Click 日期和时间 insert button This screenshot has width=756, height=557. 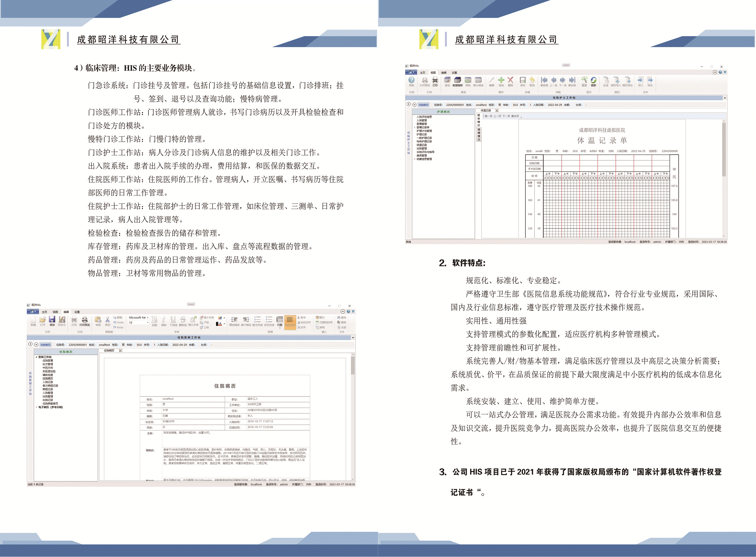click(324, 322)
